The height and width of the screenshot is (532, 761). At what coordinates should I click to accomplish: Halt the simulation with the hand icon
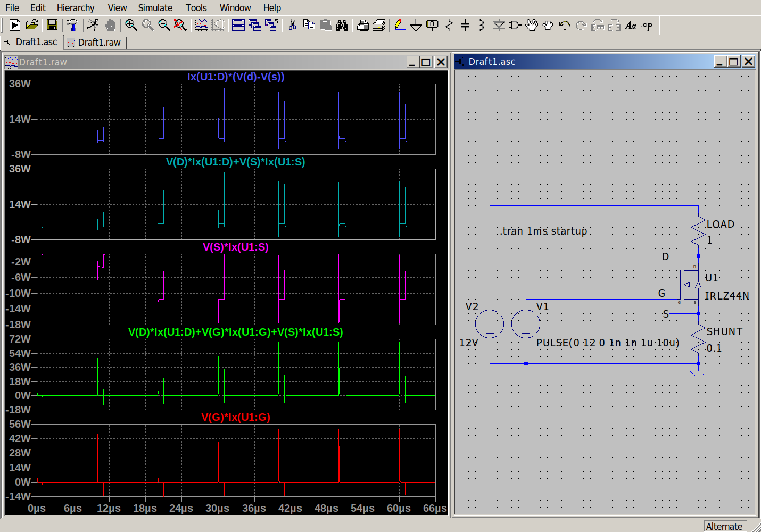click(x=110, y=25)
